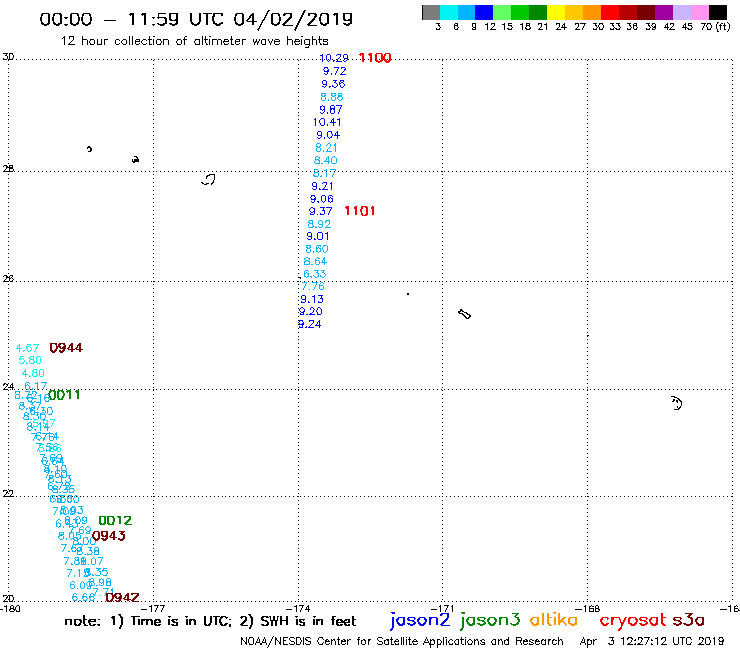Click the -168 longitude axis label
The height and width of the screenshot is (650, 740).
[x=588, y=608]
